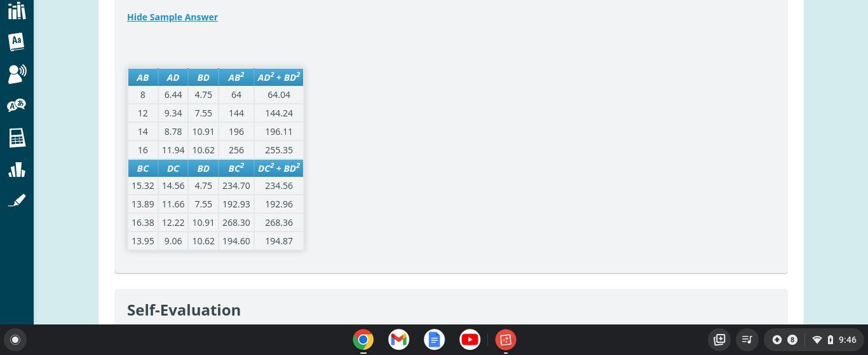Click the Hide Sample Answer link
The image size is (868, 355).
[172, 17]
